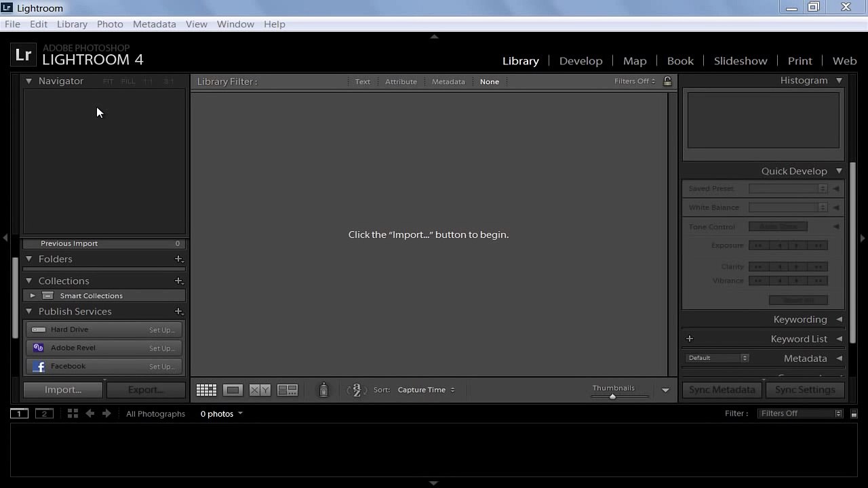Open the 0 photos source dropdown
This screenshot has height=488, width=868.
click(221, 413)
